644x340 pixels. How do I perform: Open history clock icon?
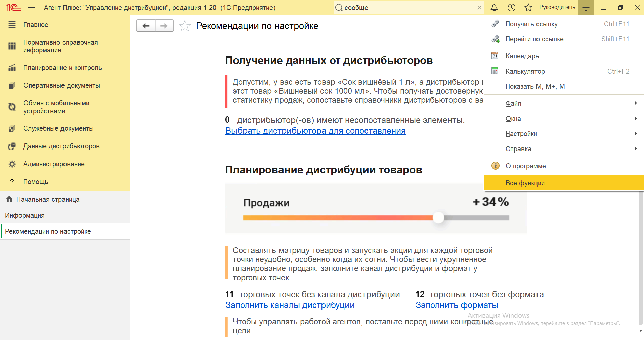(x=511, y=7)
